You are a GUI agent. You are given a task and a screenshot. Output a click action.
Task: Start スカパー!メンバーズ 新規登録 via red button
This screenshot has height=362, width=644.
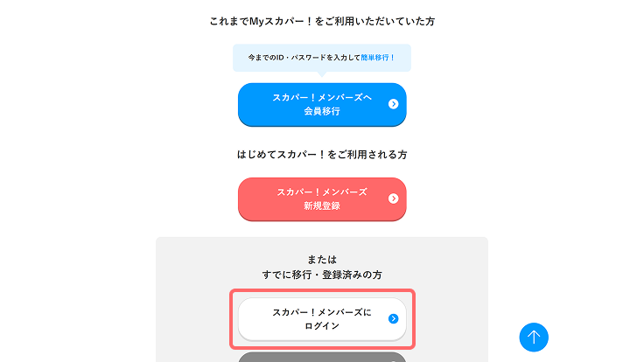tap(322, 199)
